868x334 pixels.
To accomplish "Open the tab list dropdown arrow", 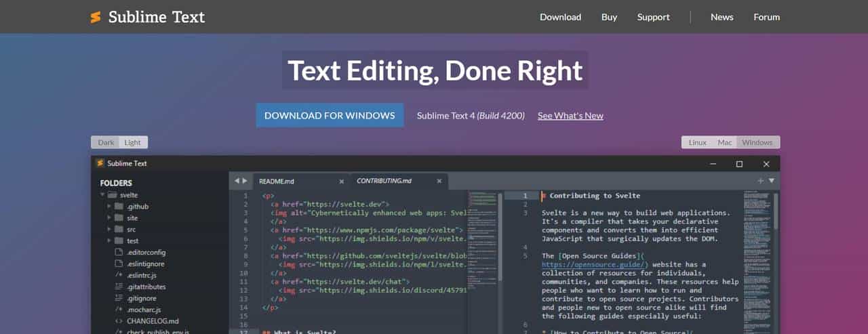I will [772, 181].
